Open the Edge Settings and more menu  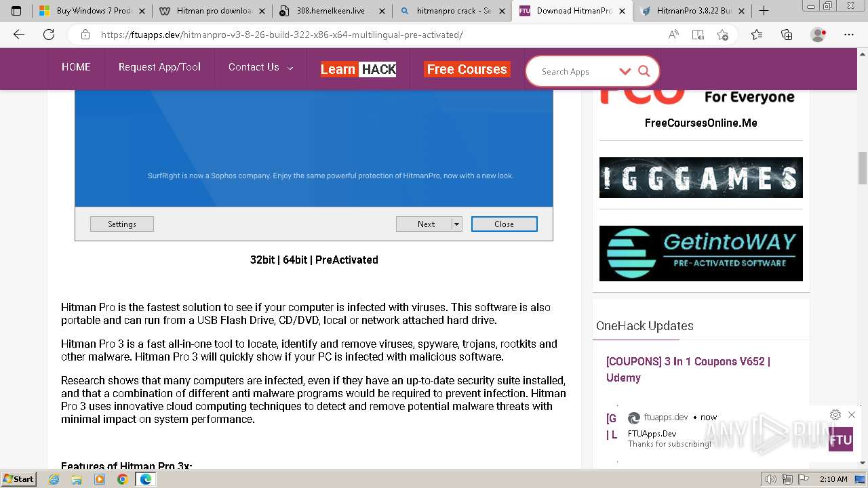[849, 35]
